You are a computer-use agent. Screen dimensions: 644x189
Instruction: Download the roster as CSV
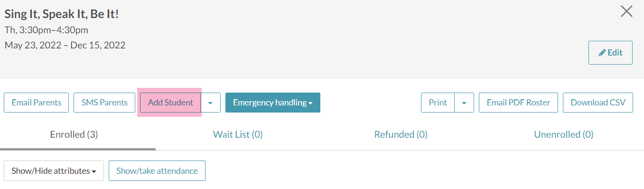598,103
